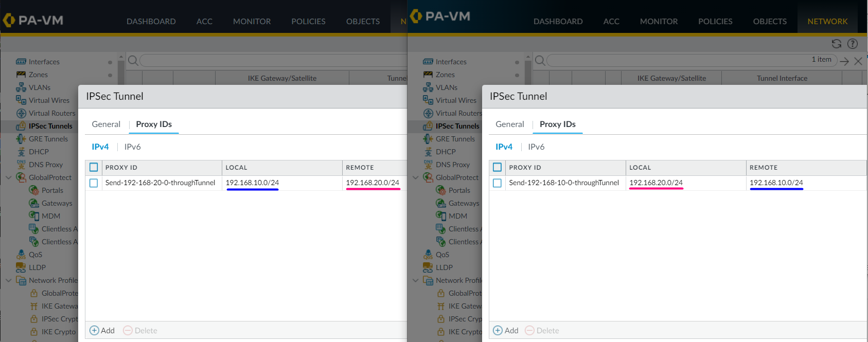The height and width of the screenshot is (342, 868).
Task: Click Delete button in left IPSec dialog
Action: (x=140, y=331)
